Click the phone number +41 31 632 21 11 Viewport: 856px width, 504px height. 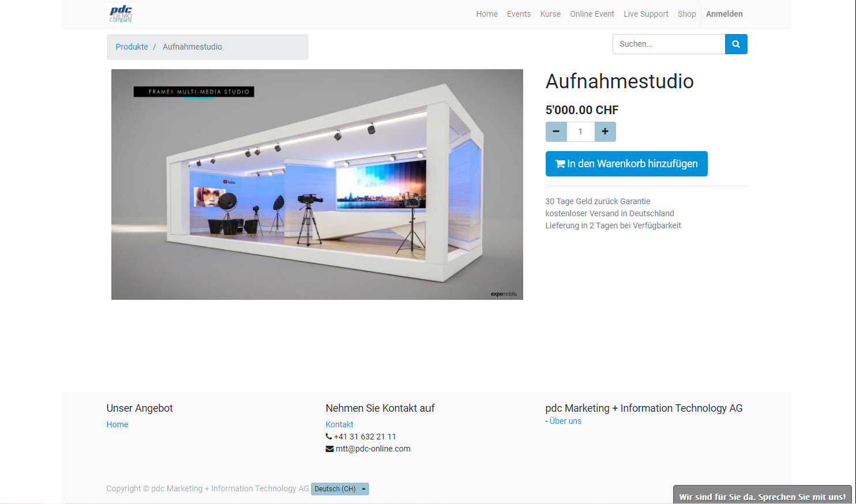(365, 437)
